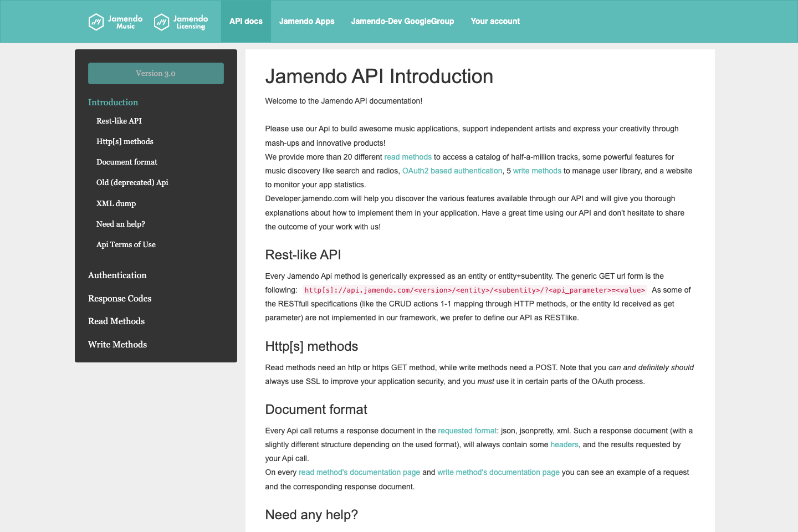Screen dimensions: 798x532
Task: Open the Rest-like API sidebar entry
Action: point(119,120)
